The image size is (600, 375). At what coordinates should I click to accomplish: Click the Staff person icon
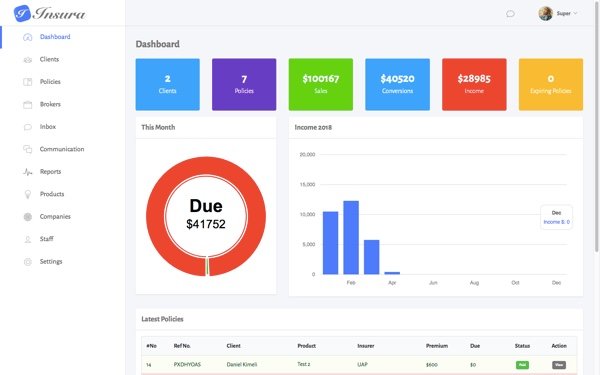coord(28,240)
